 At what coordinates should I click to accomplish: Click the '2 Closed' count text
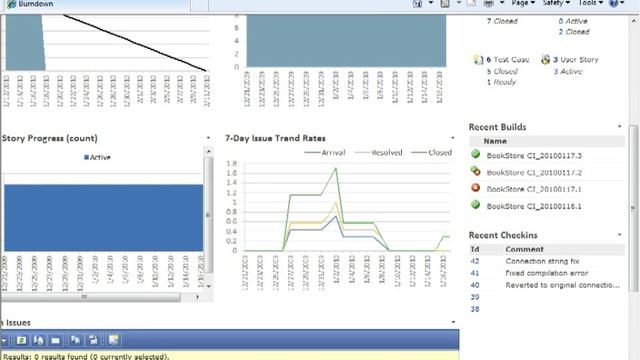[574, 32]
